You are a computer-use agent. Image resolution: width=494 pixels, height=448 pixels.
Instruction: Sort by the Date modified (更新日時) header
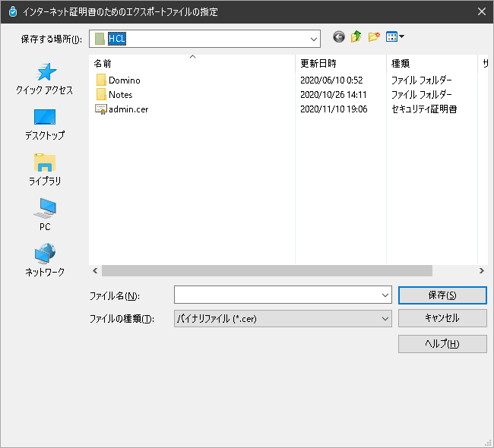pos(340,63)
